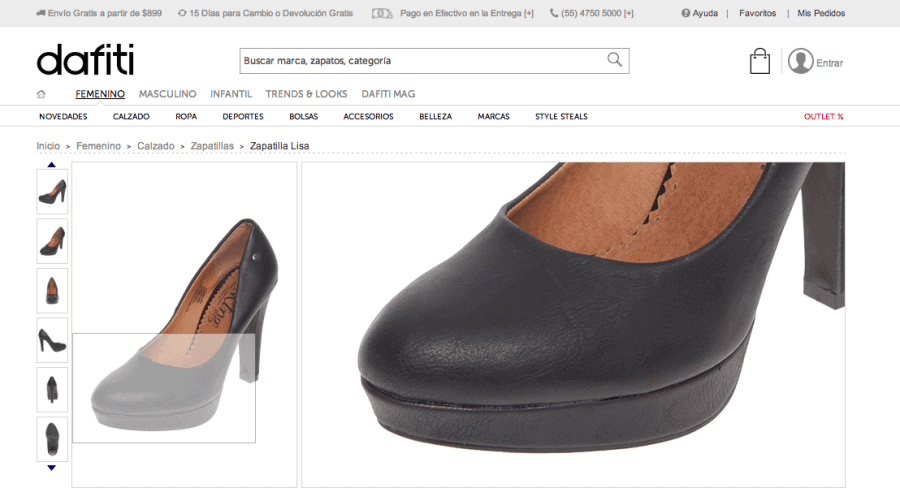Image resolution: width=900 pixels, height=488 pixels.
Task: Go to home via house icon
Action: (41, 94)
